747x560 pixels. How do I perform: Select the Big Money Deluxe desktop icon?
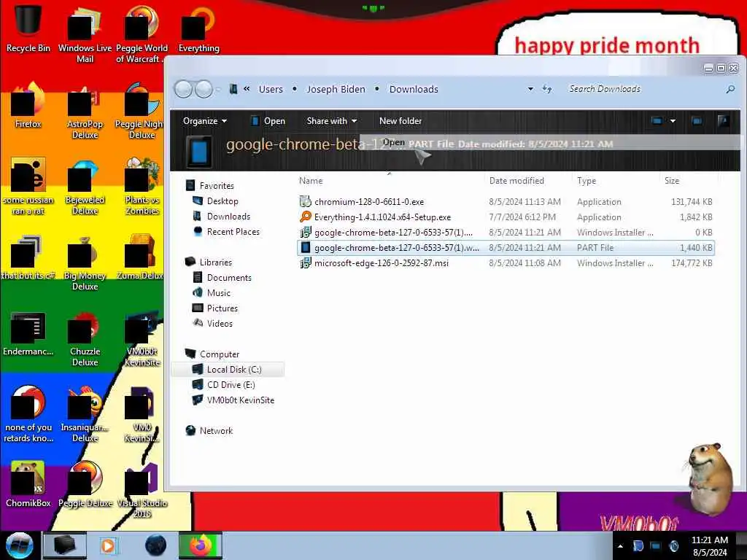point(85,262)
